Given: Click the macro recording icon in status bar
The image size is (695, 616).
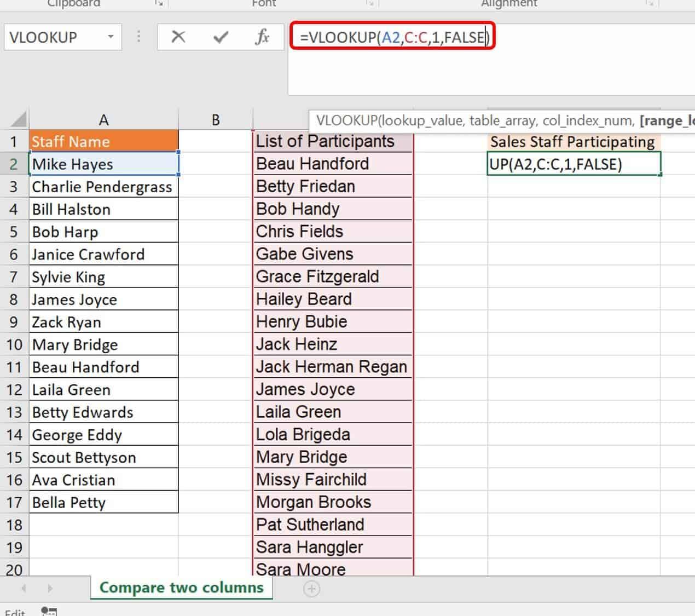Looking at the screenshot, I should click(49, 611).
